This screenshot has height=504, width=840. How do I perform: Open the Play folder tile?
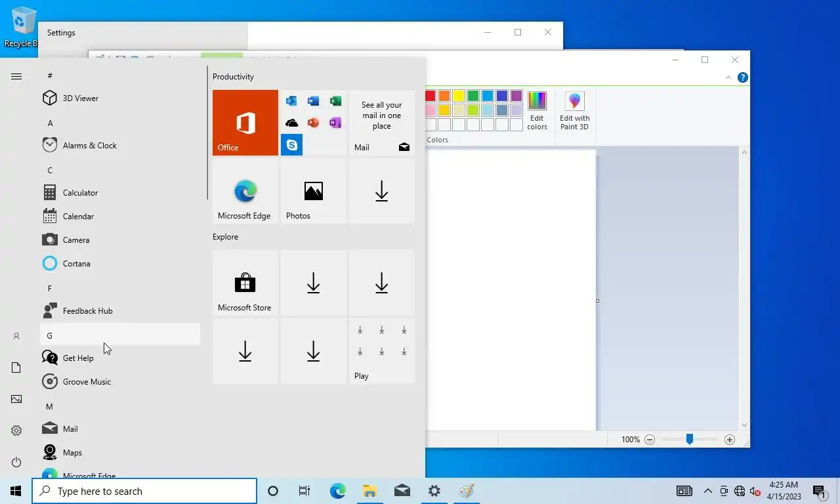pyautogui.click(x=382, y=351)
